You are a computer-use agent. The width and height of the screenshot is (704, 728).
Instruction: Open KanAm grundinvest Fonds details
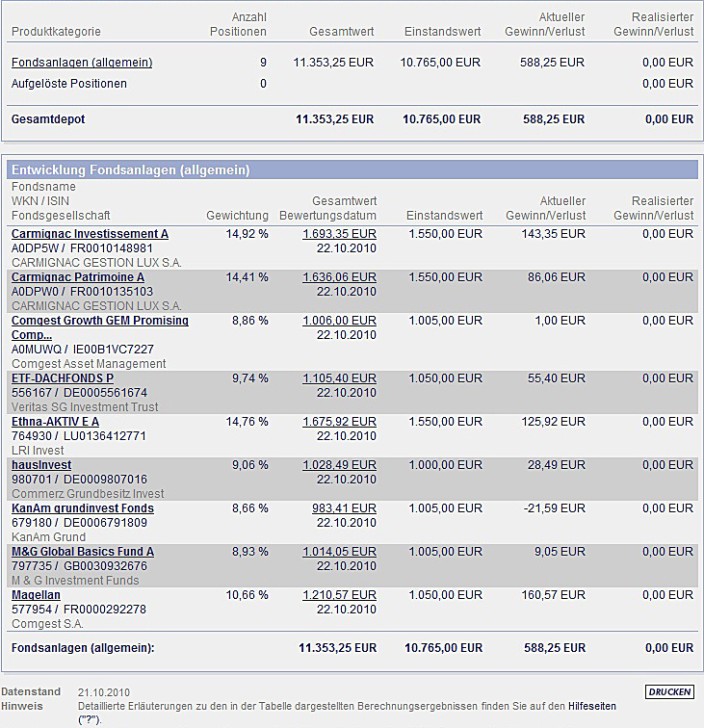[x=83, y=508]
